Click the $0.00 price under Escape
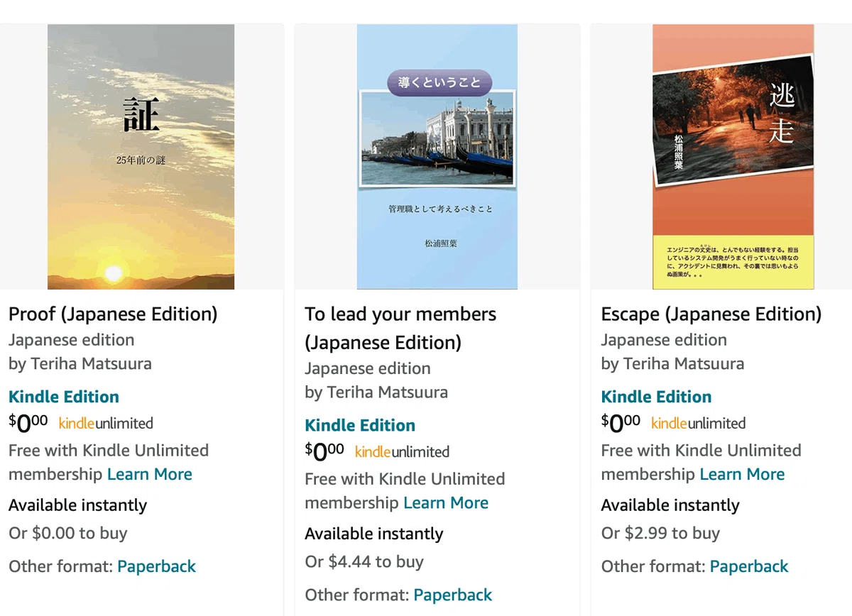The width and height of the screenshot is (852, 616). pyautogui.click(x=621, y=423)
